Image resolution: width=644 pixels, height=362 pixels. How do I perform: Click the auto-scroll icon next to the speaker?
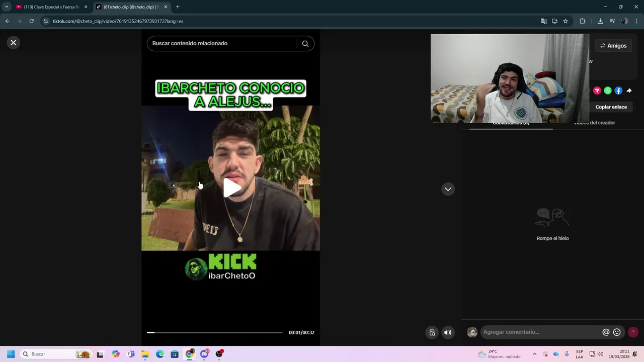[432, 332]
